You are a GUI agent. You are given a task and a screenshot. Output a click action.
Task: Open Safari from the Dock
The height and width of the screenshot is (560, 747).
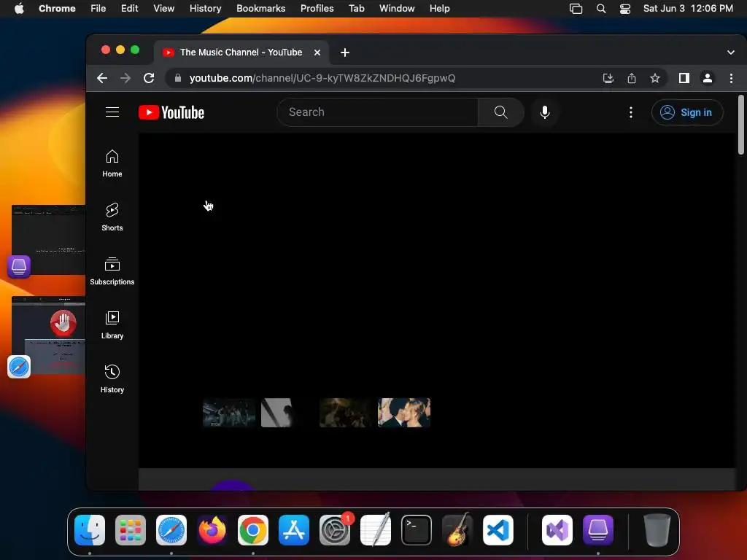171,530
